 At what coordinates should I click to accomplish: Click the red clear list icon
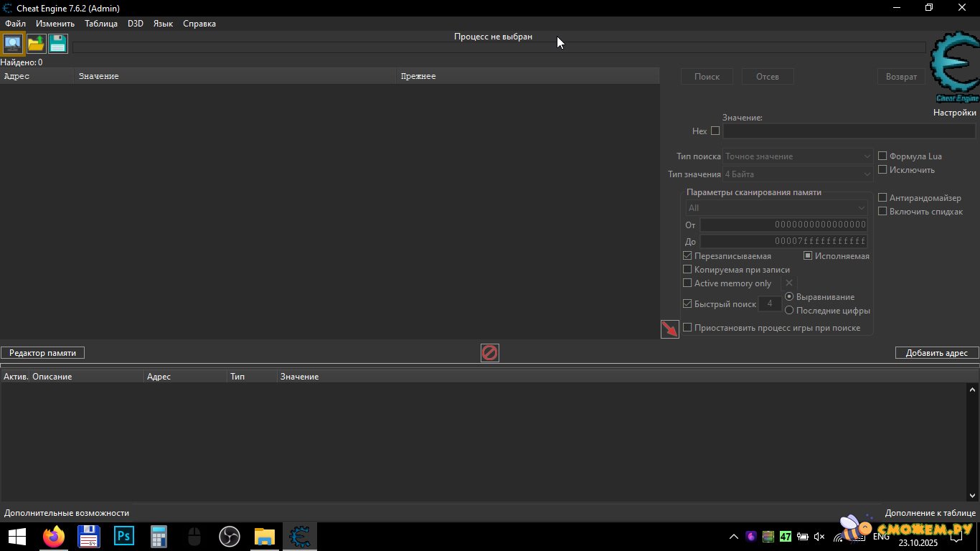click(489, 353)
